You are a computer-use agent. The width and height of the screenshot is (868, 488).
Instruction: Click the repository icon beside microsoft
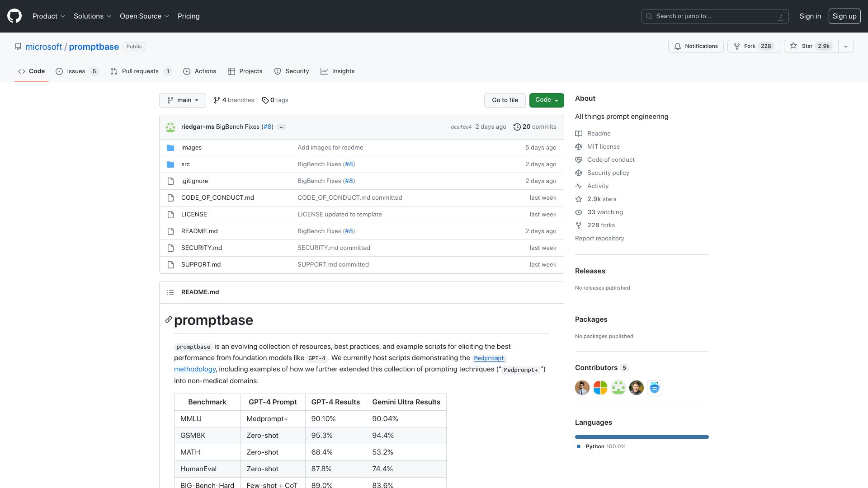tap(18, 47)
